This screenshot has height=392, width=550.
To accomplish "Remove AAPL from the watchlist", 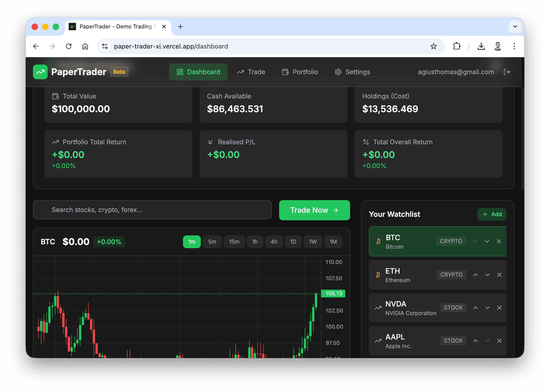I will pos(499,340).
